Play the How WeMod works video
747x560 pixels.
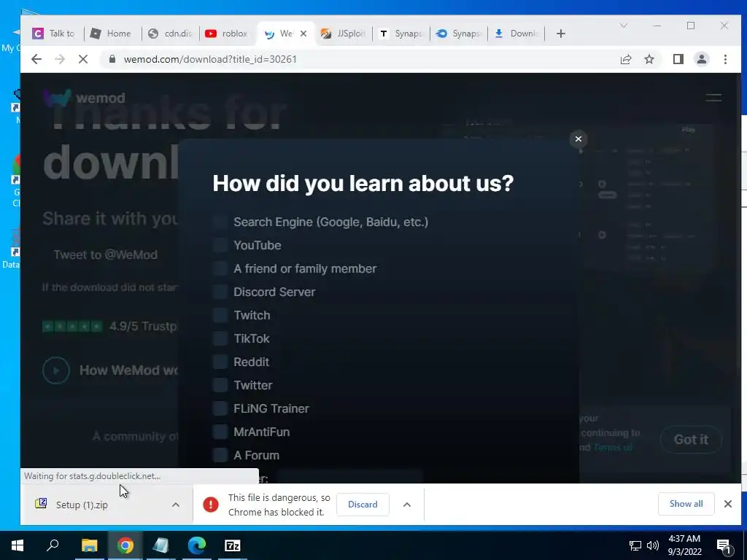pos(56,370)
